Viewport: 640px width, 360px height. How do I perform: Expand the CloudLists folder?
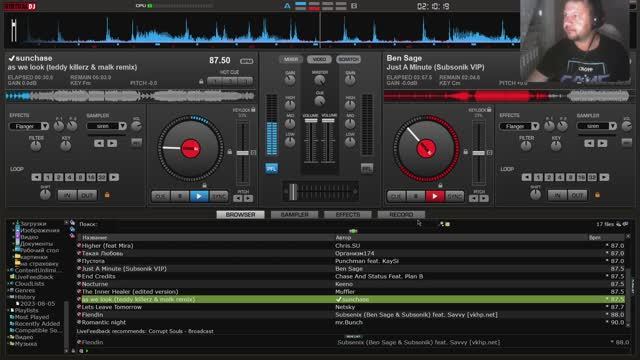point(9,284)
